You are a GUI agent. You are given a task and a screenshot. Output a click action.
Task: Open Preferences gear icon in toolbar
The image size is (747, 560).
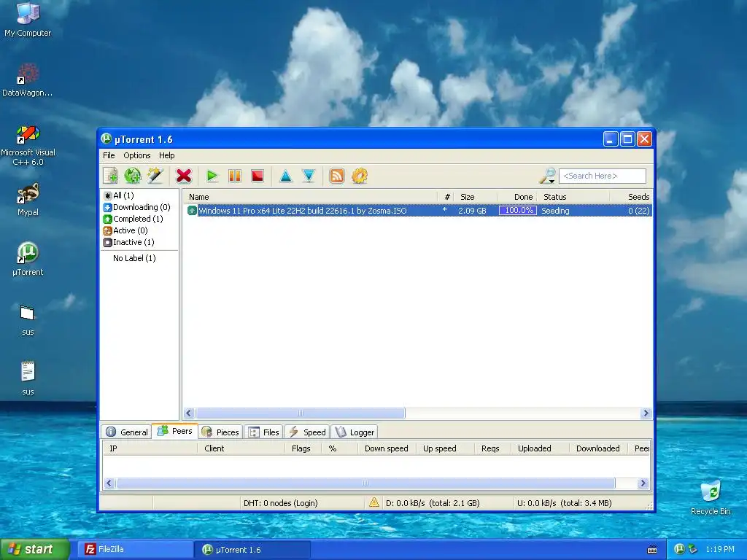pos(360,176)
